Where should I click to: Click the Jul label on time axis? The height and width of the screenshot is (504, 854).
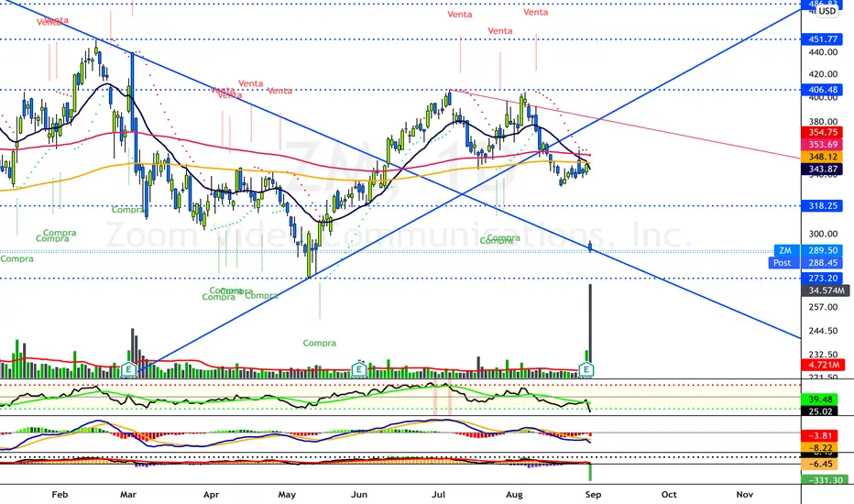pyautogui.click(x=438, y=495)
